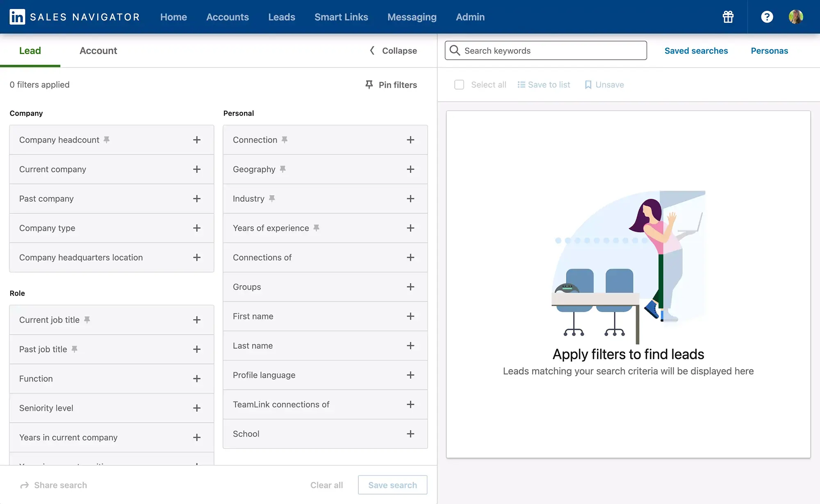Viewport: 820px width, 504px height.
Task: Click the Save search button
Action: [392, 485]
